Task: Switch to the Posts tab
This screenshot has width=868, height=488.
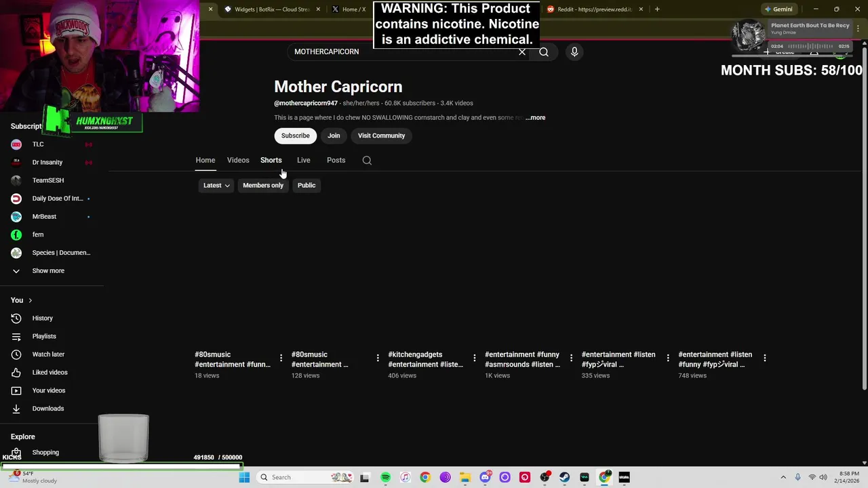Action: tap(336, 161)
